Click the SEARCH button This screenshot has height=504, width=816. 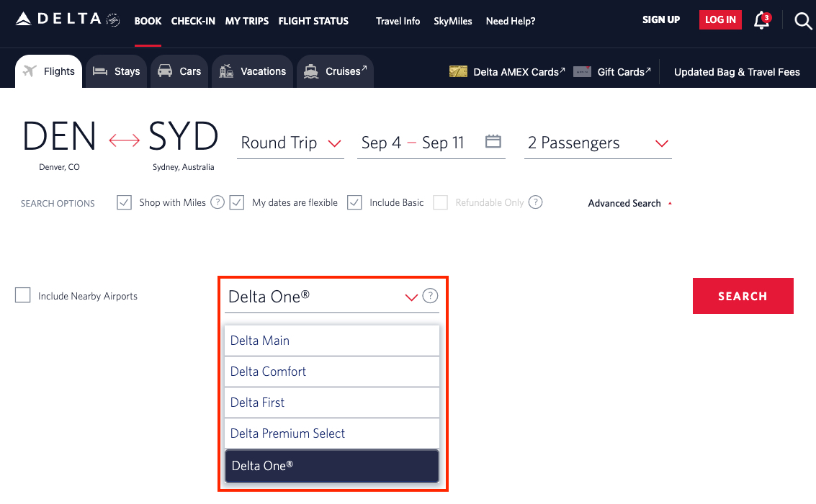click(x=743, y=295)
